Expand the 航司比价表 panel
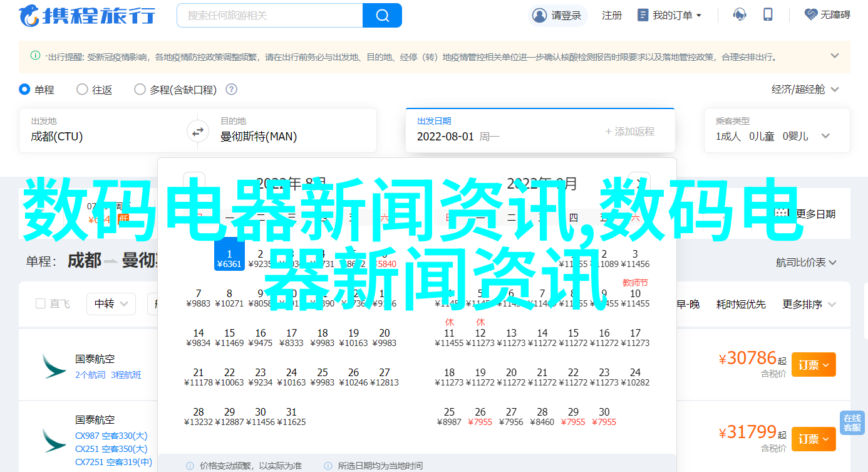Image resolution: width=868 pixels, height=472 pixels. tap(807, 263)
